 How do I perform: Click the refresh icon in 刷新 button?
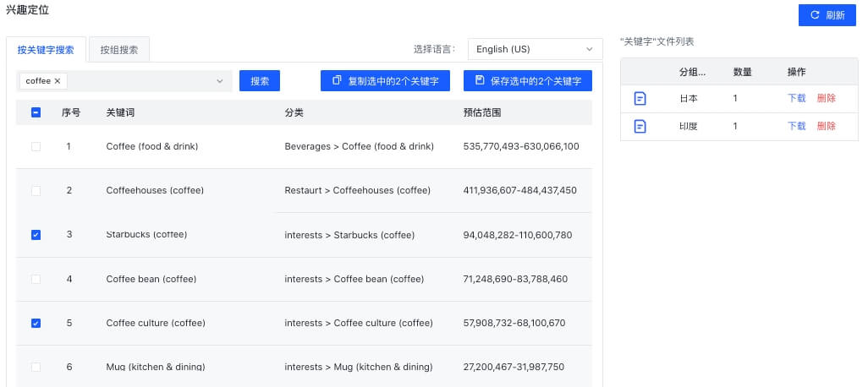pos(815,15)
